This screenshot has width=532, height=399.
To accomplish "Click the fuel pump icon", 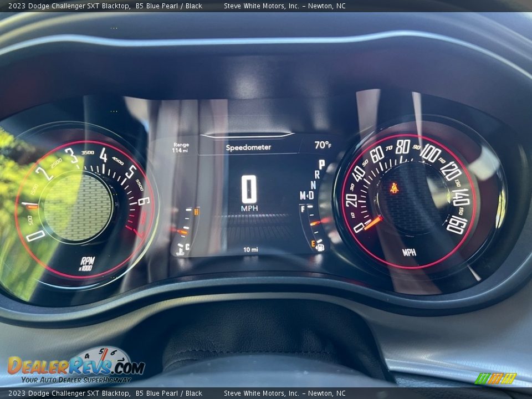I will [x=320, y=247].
